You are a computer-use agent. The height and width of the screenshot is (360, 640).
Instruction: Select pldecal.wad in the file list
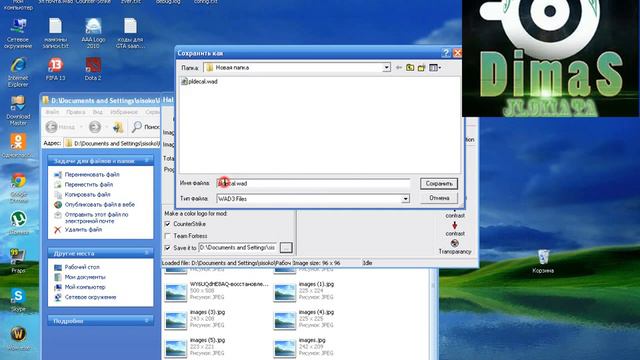click(199, 82)
